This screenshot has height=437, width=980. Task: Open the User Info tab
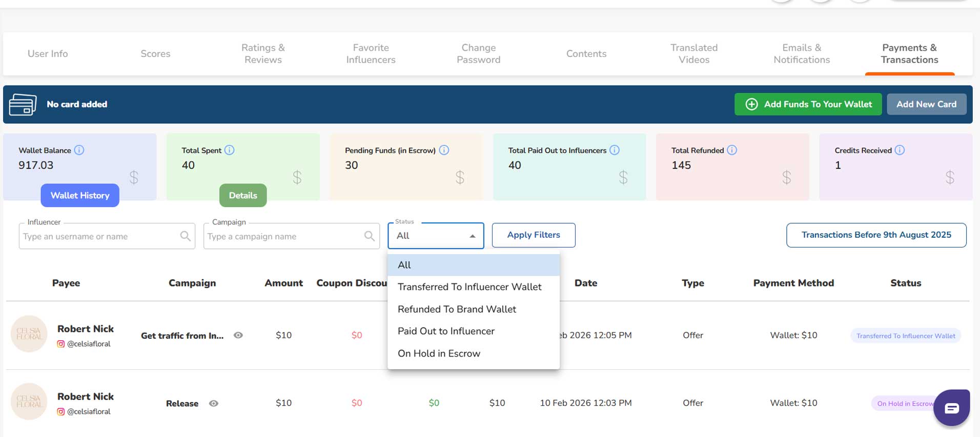(x=48, y=54)
